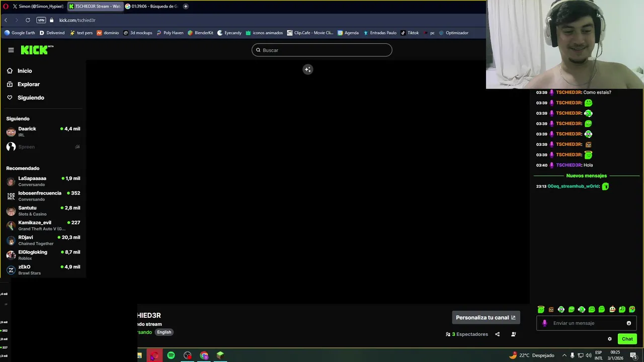Click the magnifier icon in Buscar field
Image resolution: width=644 pixels, height=362 pixels.
click(x=258, y=50)
